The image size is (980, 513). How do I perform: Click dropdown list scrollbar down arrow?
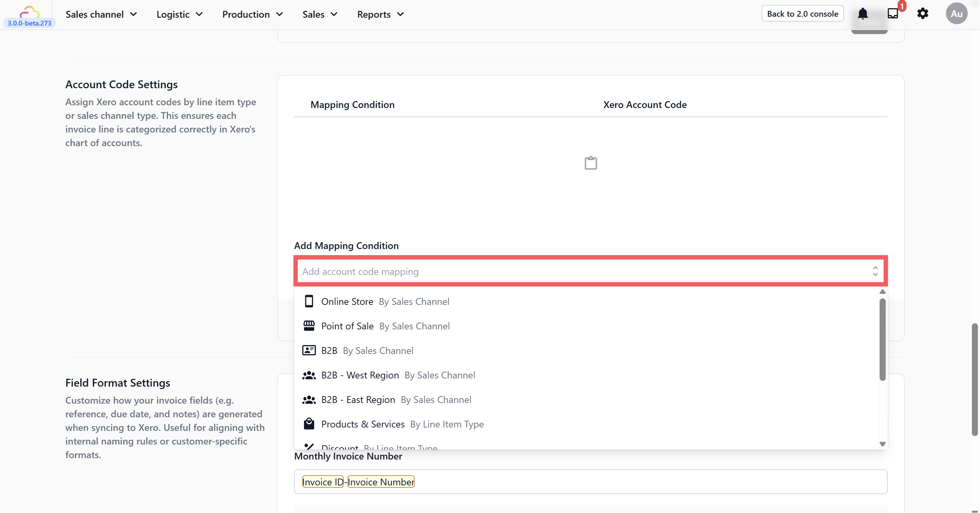882,444
